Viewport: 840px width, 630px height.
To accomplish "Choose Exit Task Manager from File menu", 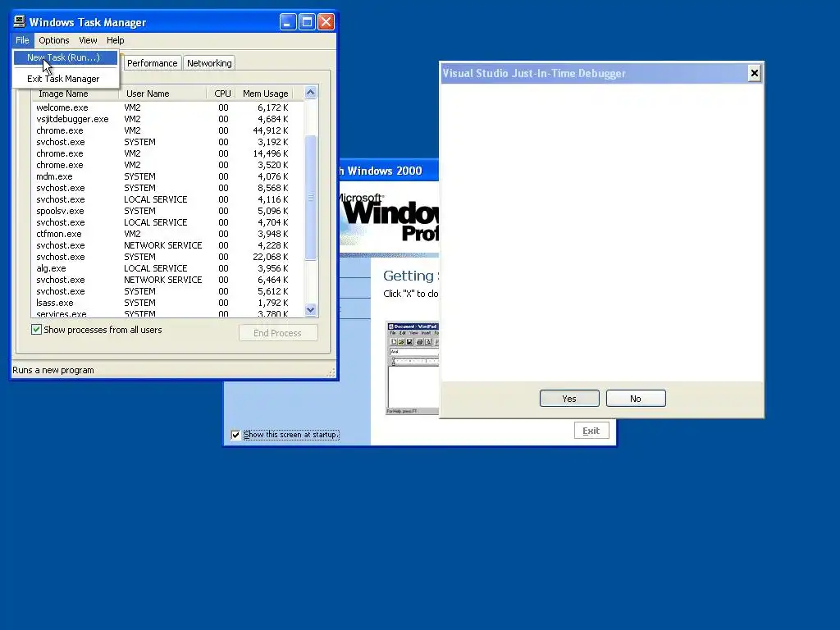I will click(65, 79).
